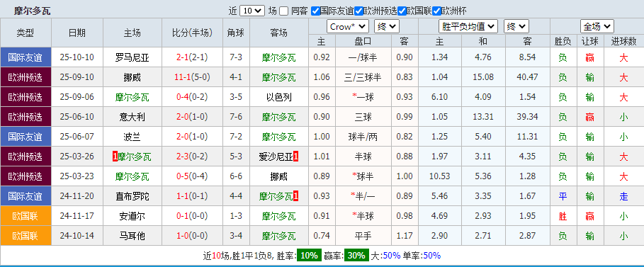This screenshot has width=644, height=267.
Task: Select the 日期 column header
Action: [77, 33]
